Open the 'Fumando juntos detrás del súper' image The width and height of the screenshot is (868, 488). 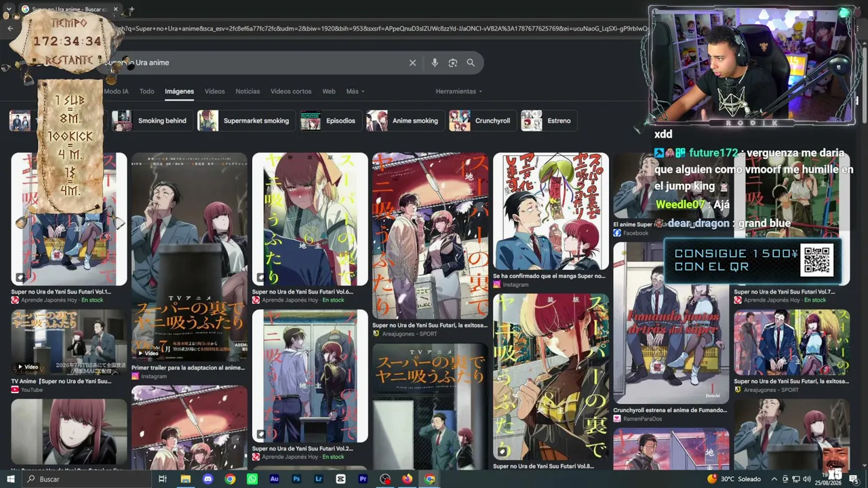pyautogui.click(x=671, y=323)
